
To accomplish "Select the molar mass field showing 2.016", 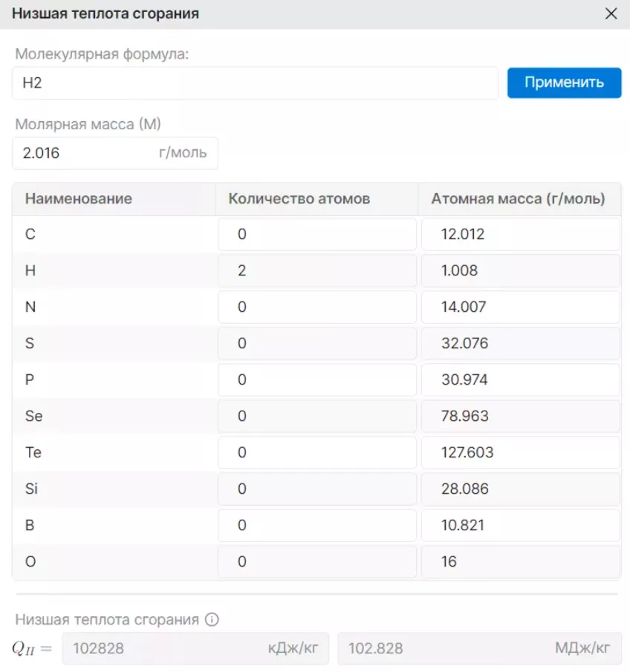I will 115,153.
